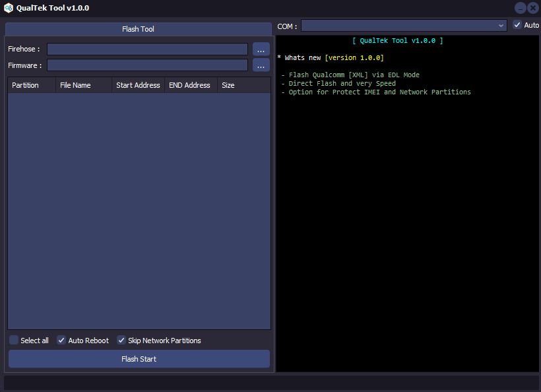Click 'Option for Protect IMEI' log line
The height and width of the screenshot is (392, 541).
379,92
